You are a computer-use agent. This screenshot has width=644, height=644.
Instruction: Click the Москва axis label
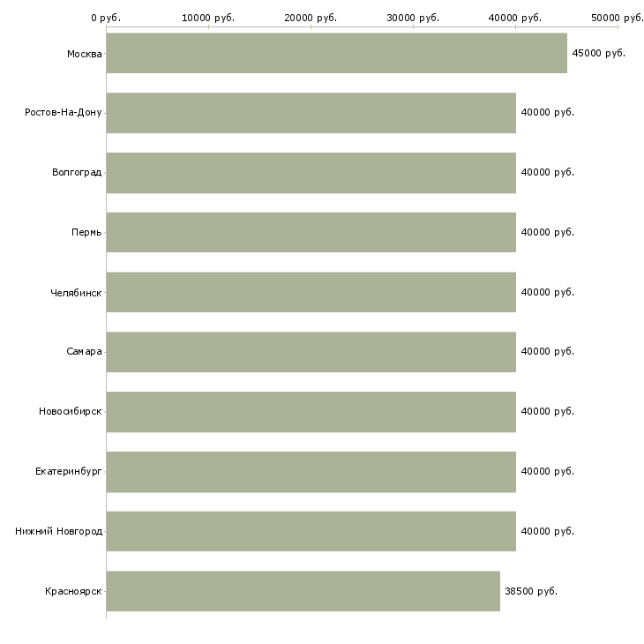click(84, 54)
